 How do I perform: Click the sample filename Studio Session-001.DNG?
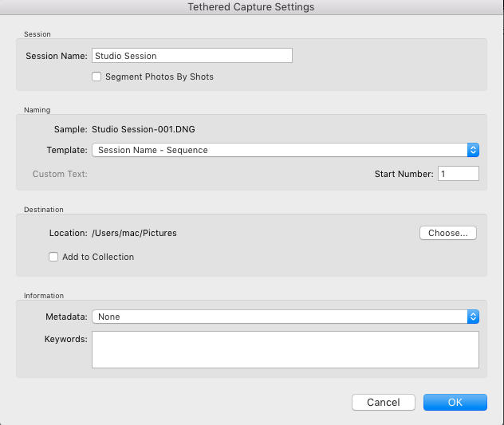coord(144,129)
